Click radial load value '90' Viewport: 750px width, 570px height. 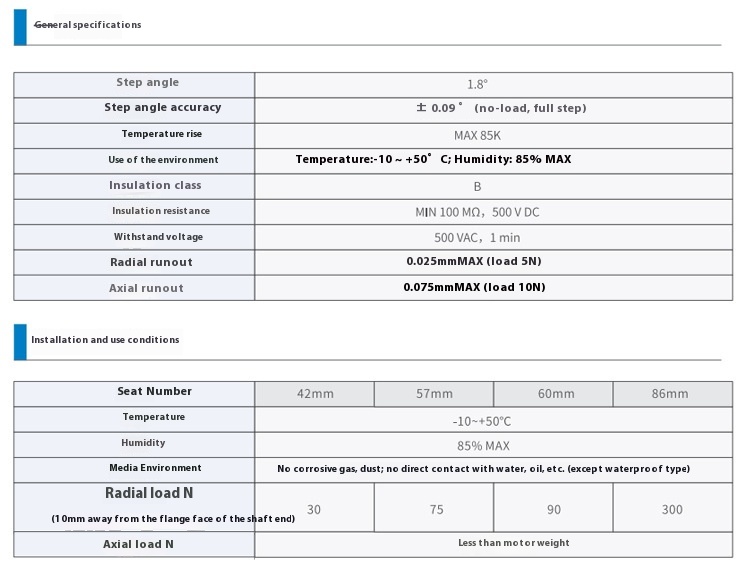(554, 510)
